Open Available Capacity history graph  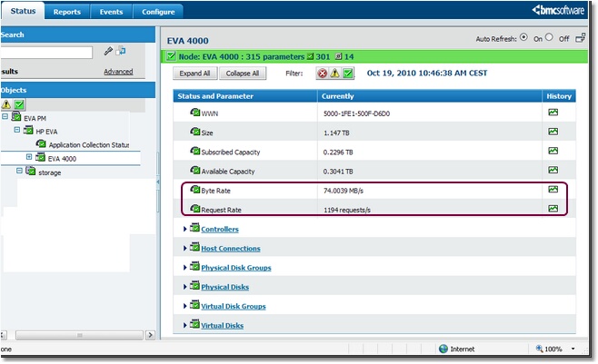pyautogui.click(x=553, y=170)
